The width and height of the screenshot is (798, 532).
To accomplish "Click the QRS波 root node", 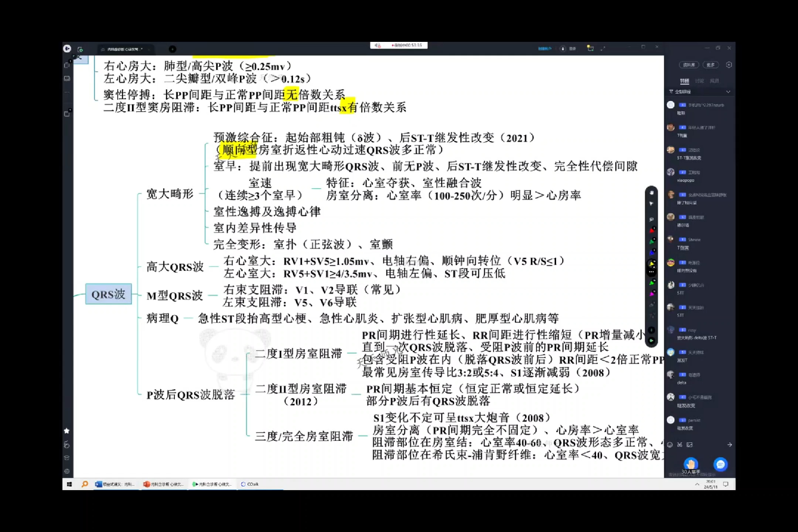I will click(x=108, y=294).
